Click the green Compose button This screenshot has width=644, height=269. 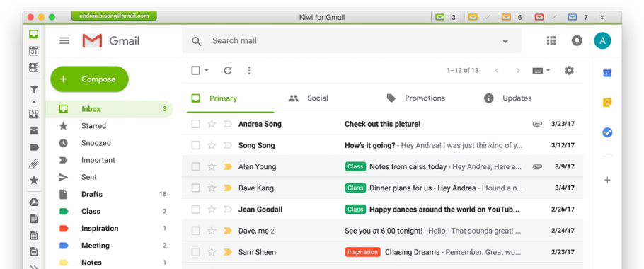click(x=90, y=79)
